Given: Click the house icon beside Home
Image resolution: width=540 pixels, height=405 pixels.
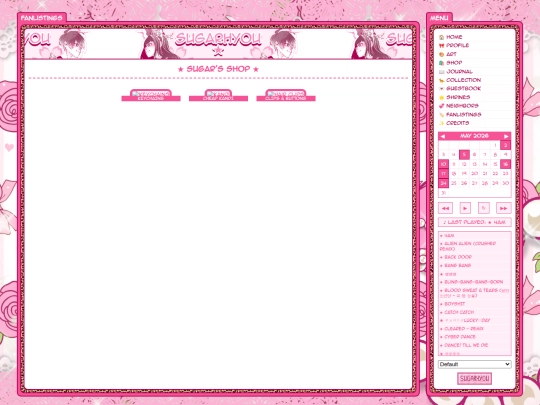Looking at the screenshot, I should [x=442, y=37].
